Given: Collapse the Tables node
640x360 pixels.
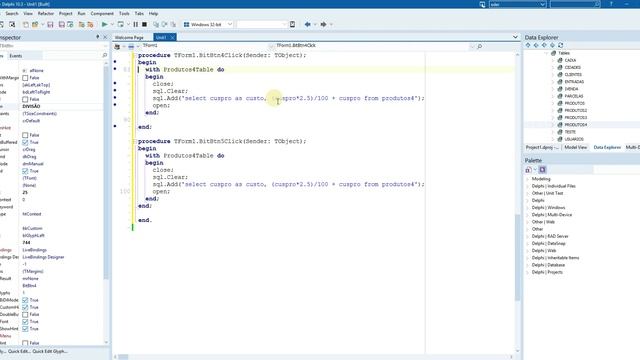Looking at the screenshot, I should point(547,53).
